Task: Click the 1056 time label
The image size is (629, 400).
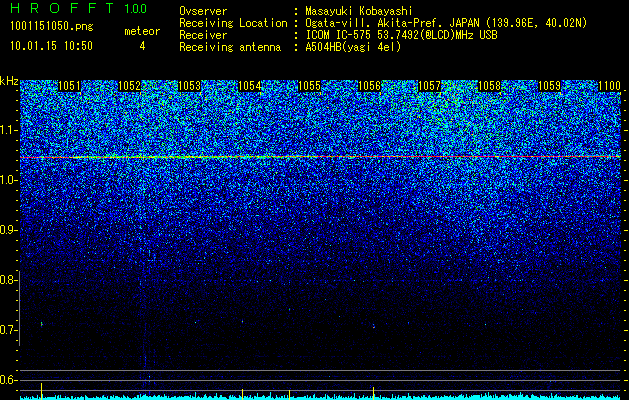Action: (x=369, y=86)
